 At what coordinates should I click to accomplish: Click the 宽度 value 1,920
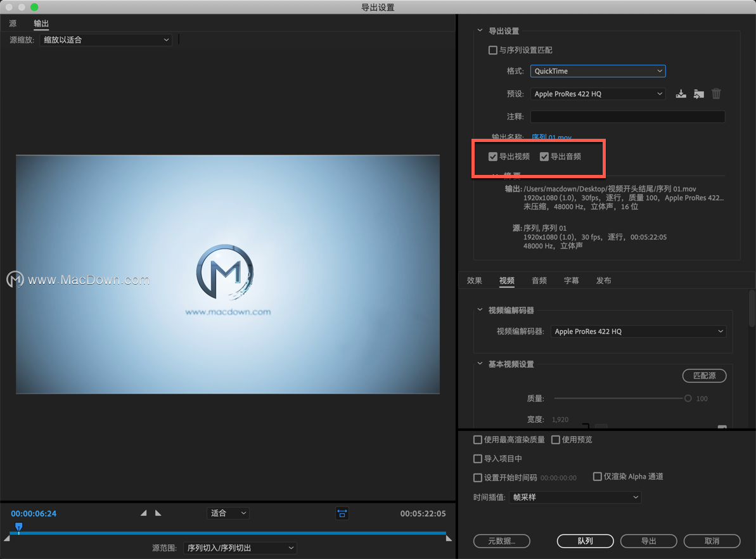560,420
